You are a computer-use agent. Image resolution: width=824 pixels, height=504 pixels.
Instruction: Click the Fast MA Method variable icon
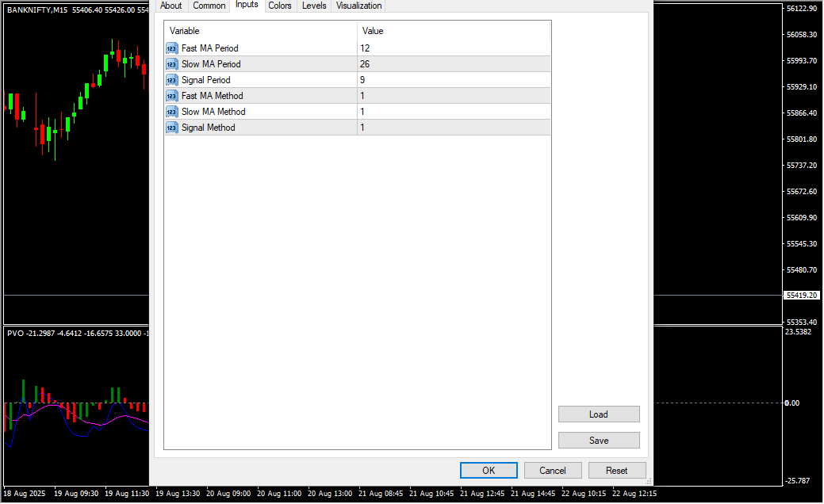click(172, 96)
